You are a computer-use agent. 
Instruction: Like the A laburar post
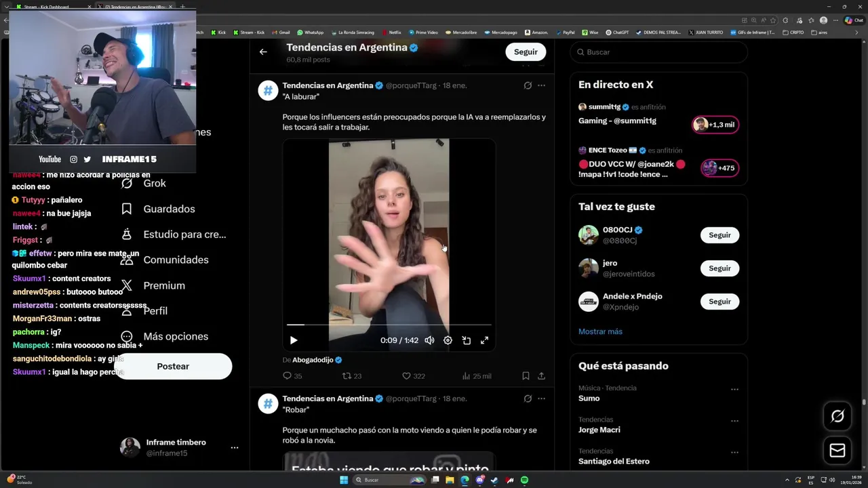(x=413, y=375)
